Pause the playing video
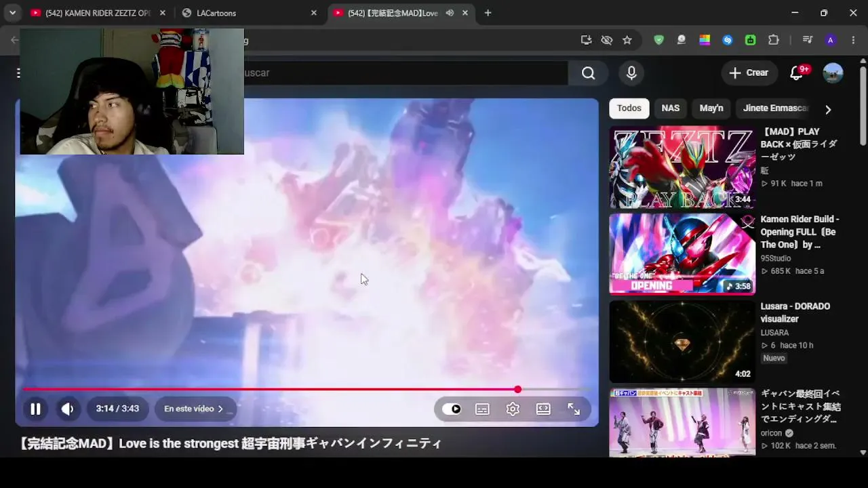Screen dimensions: 868x488 [x=35, y=409]
